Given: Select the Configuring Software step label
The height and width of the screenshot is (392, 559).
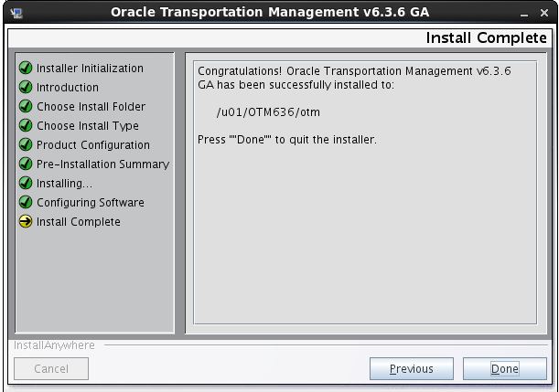Looking at the screenshot, I should 91,203.
